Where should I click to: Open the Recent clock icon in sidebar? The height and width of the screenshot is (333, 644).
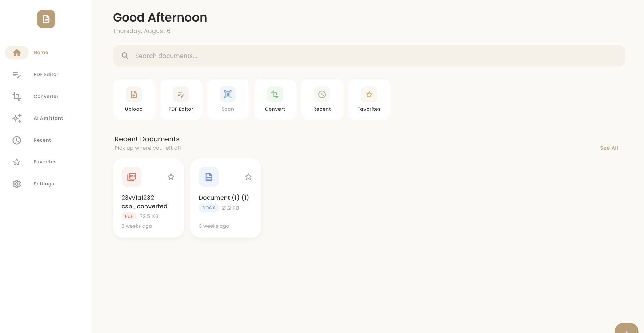coord(17,140)
